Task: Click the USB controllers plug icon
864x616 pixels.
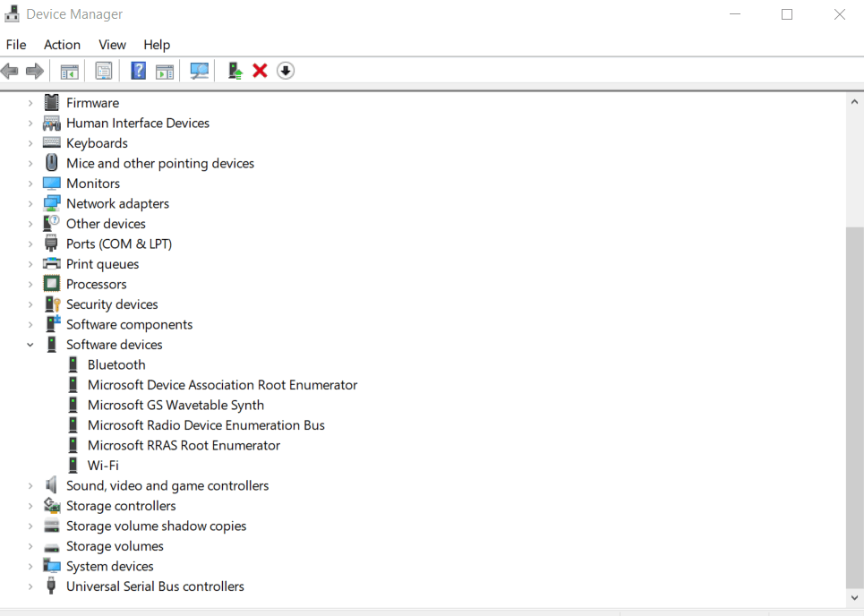Action: point(51,586)
